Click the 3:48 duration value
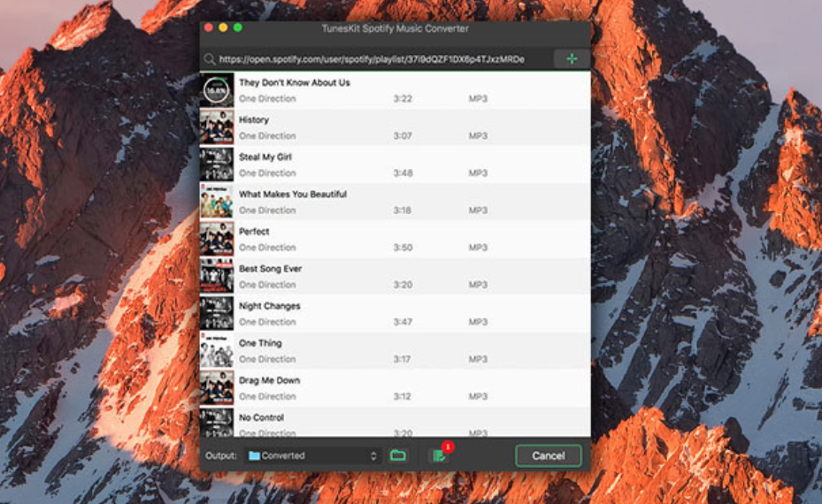 click(x=403, y=173)
